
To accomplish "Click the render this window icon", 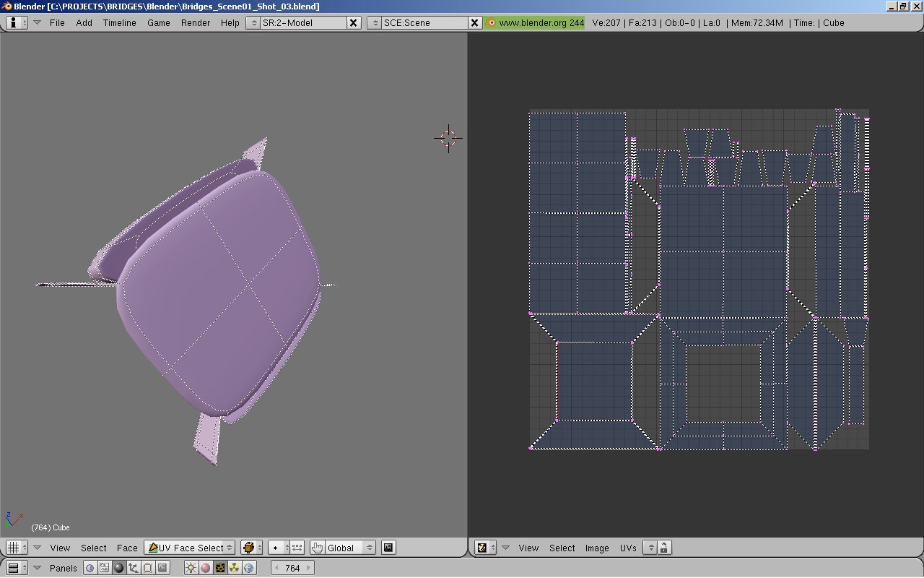I will click(388, 548).
